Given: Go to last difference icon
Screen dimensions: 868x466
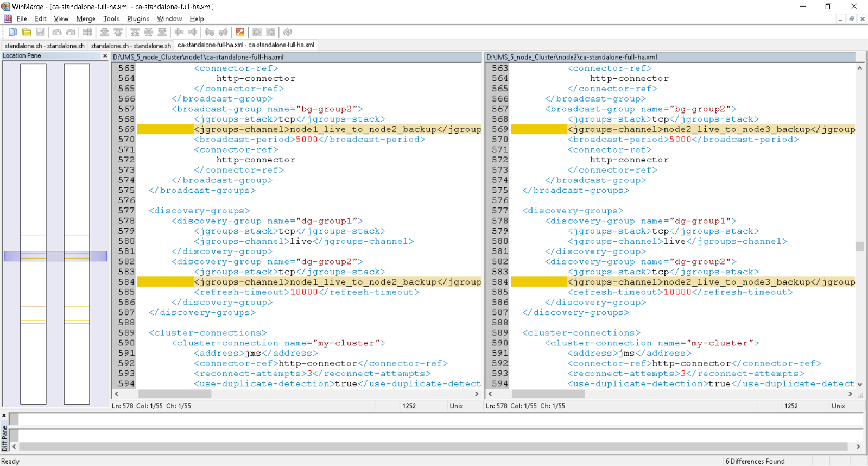Looking at the screenshot, I should tap(162, 32).
